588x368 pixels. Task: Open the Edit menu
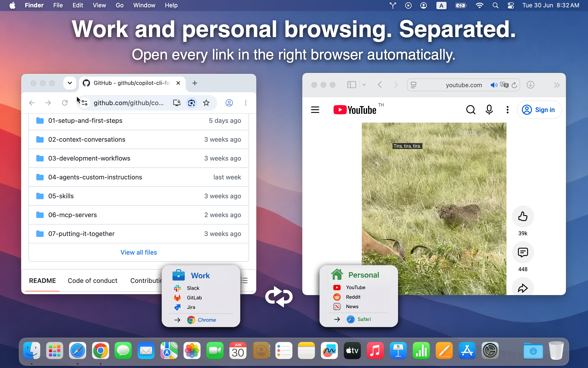click(78, 5)
